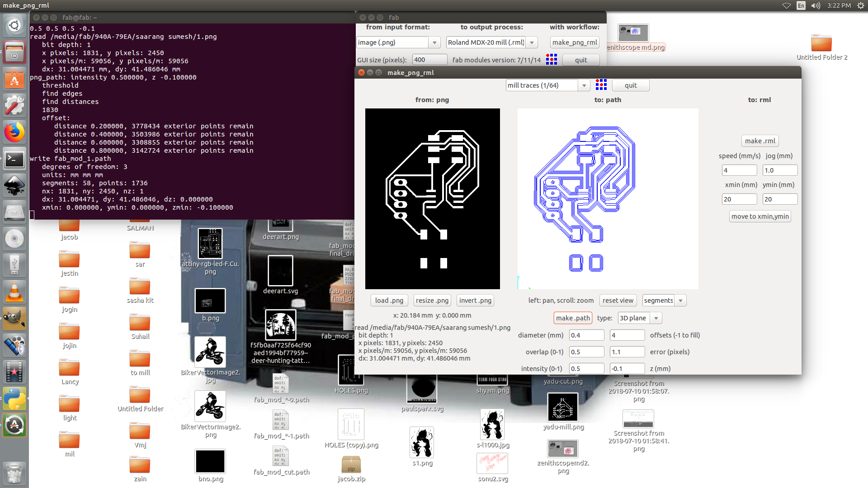Open Python IDLE launcher icon
The height and width of the screenshot is (488, 868).
click(x=14, y=399)
